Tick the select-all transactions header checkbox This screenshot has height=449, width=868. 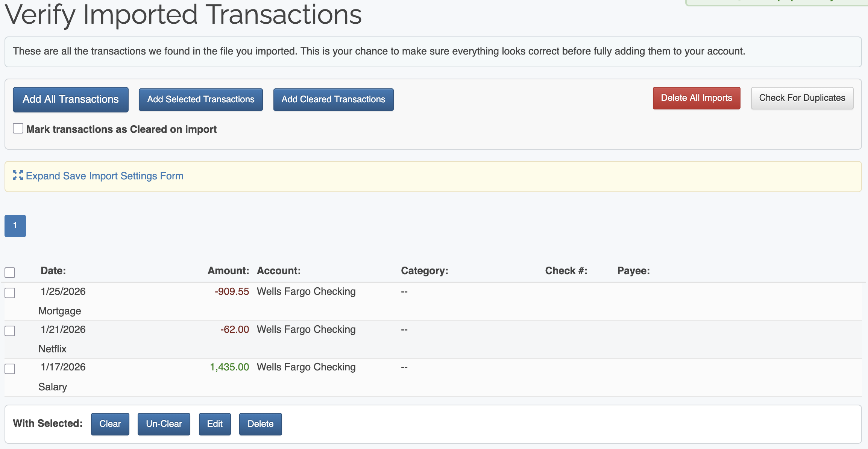click(10, 273)
